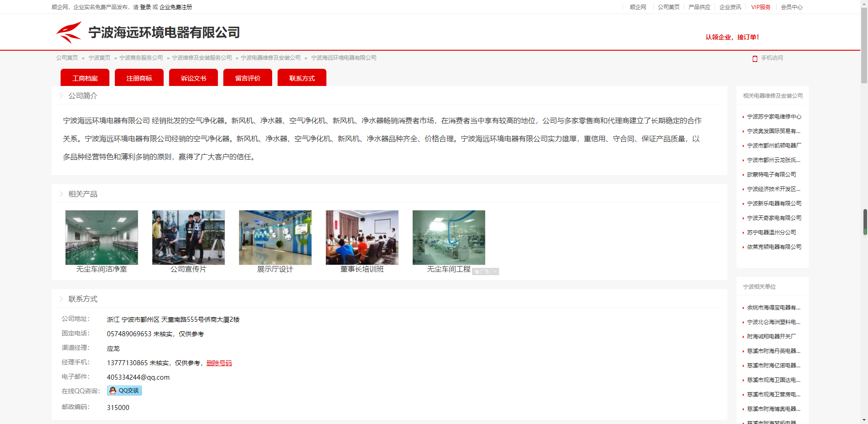
Task: Open the 联系方式 tab
Action: click(x=302, y=78)
